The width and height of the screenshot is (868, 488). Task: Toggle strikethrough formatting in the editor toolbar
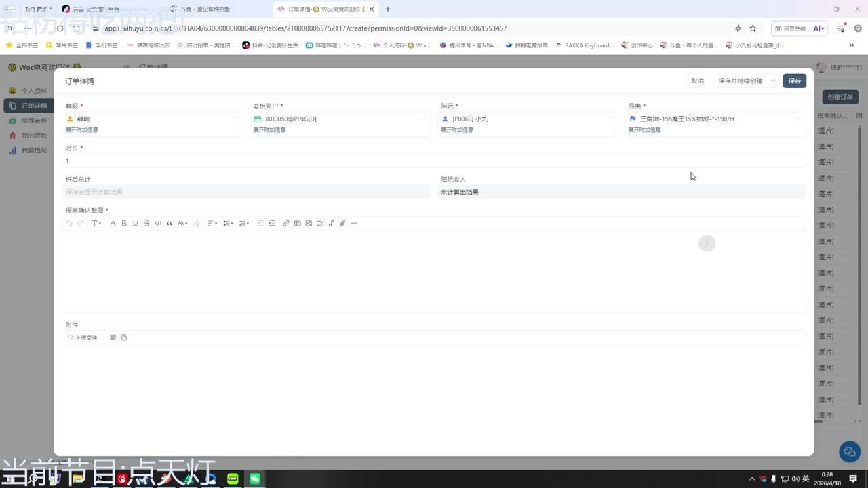point(146,223)
